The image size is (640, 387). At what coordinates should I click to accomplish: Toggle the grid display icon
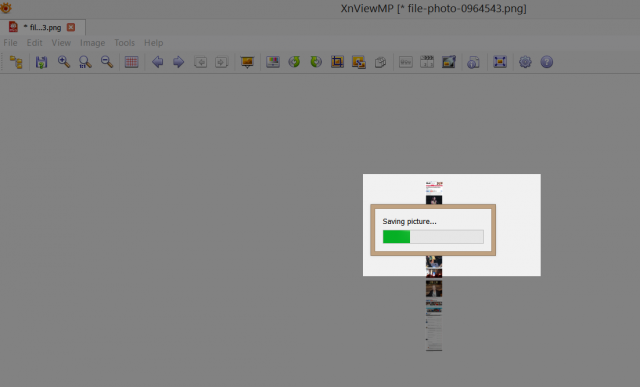pyautogui.click(x=131, y=62)
